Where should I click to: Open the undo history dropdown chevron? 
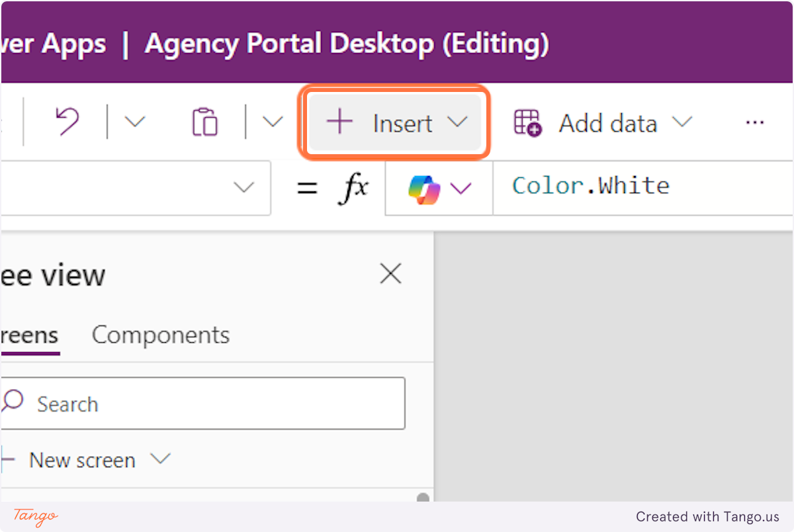[x=134, y=122]
